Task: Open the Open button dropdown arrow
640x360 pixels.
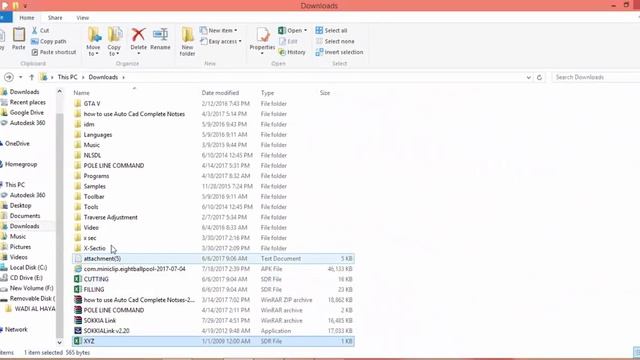Action: 305,31
